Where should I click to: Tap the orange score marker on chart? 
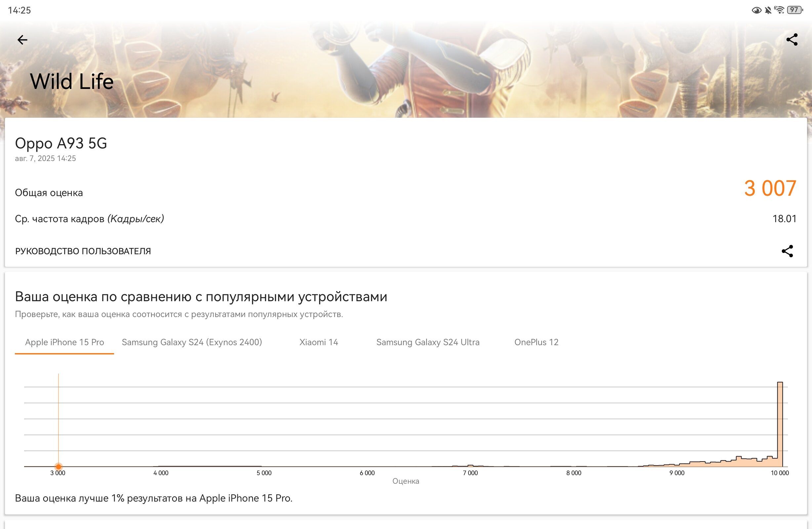coord(58,467)
